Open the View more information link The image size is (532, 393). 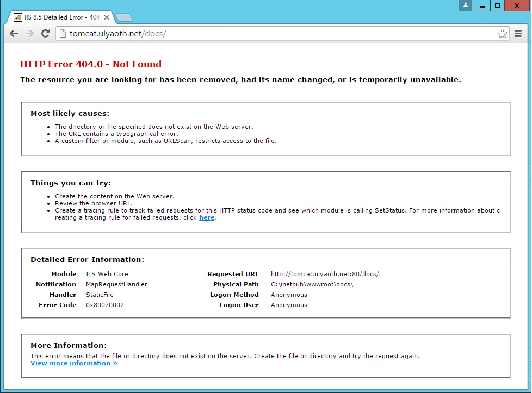point(74,363)
